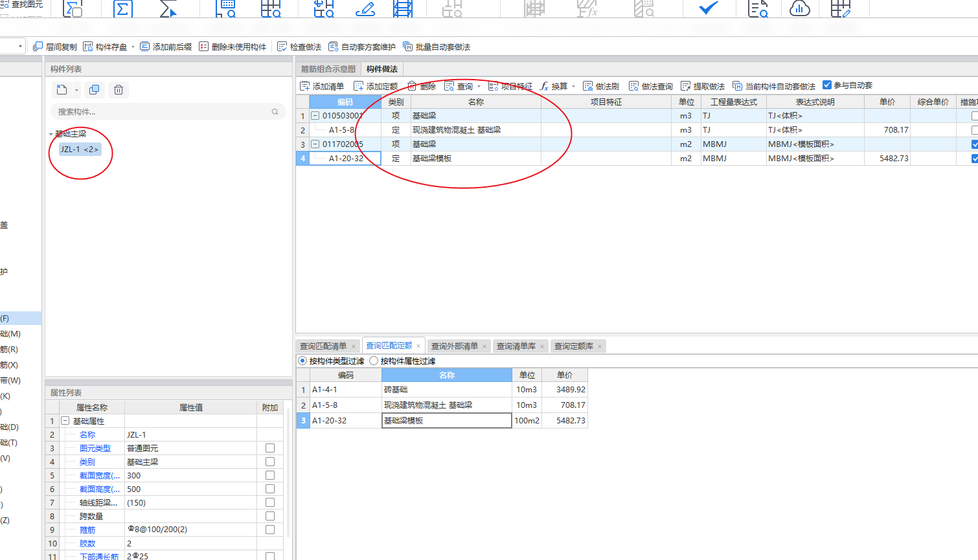Click the 搜索构件 search field
The image size is (978, 560).
(x=168, y=111)
